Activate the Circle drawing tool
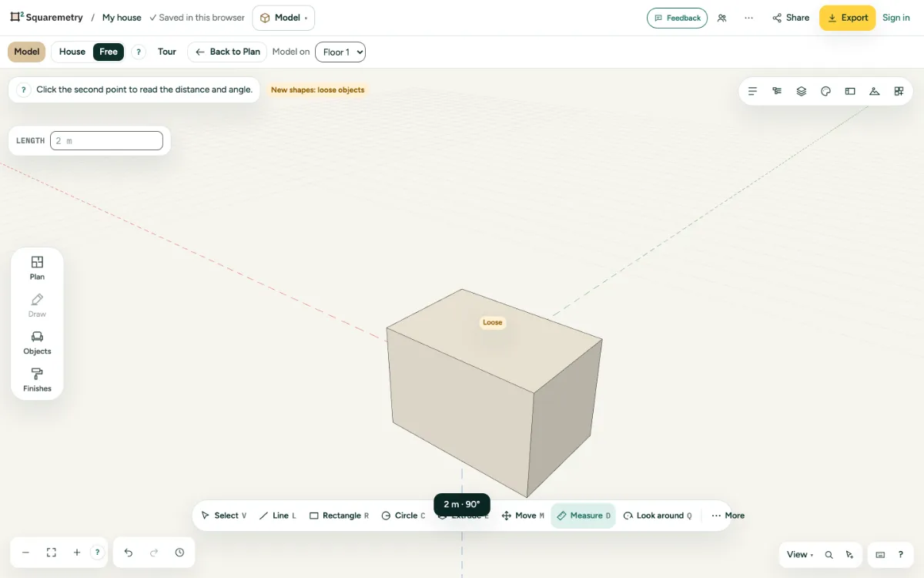 click(403, 516)
